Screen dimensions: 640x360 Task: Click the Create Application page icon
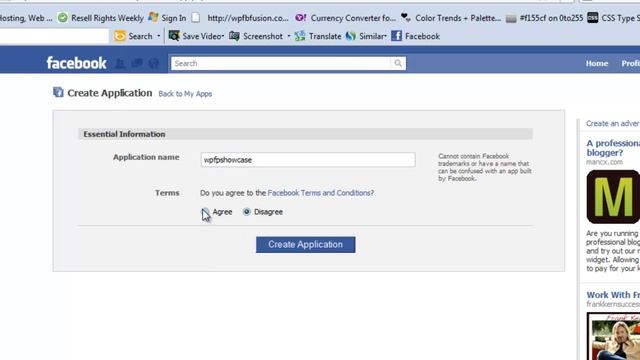[x=58, y=92]
